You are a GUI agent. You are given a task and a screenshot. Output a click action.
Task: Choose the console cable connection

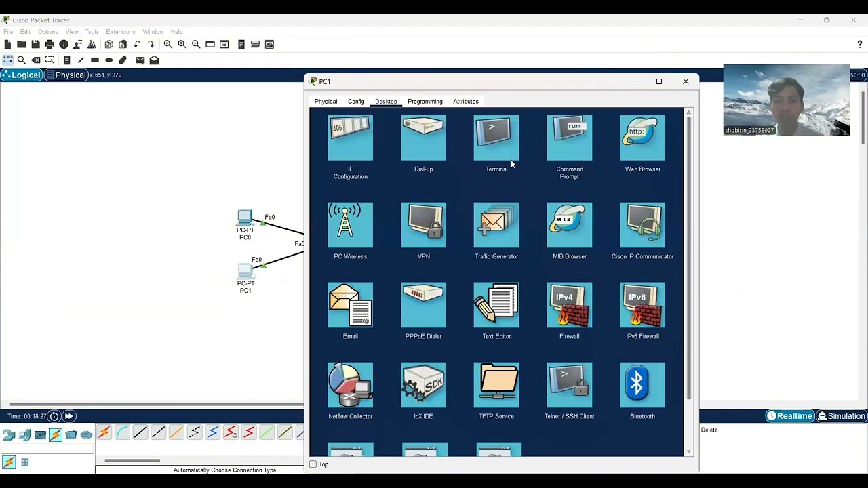pos(122,432)
